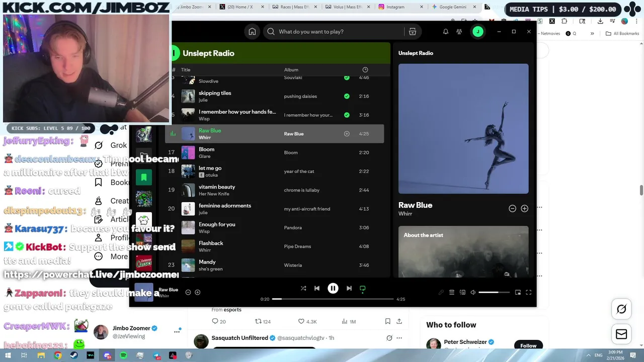Follow Peter Schweizer on X
Screen dimensions: 644x362
tap(528, 345)
